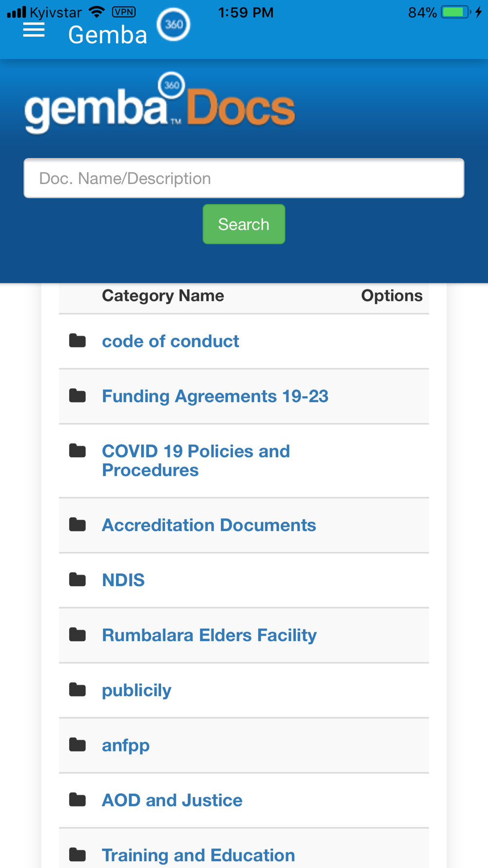Click the NDIS folder icon
488x868 pixels.
point(78,580)
